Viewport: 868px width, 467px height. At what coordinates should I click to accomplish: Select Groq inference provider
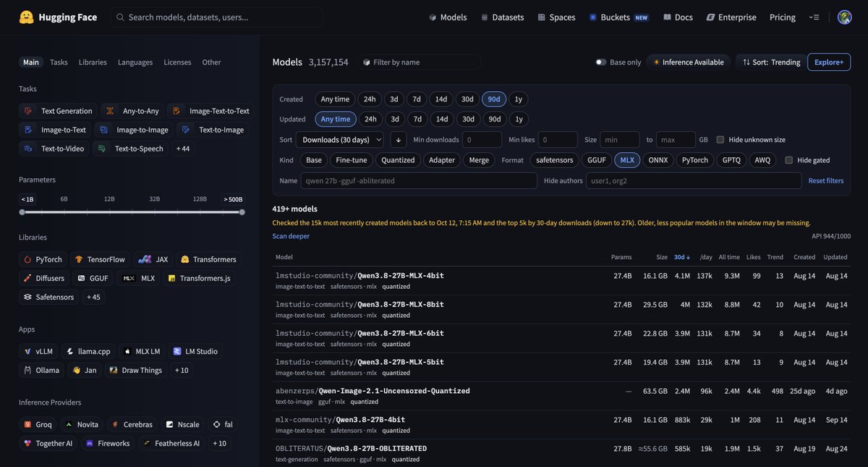click(38, 424)
